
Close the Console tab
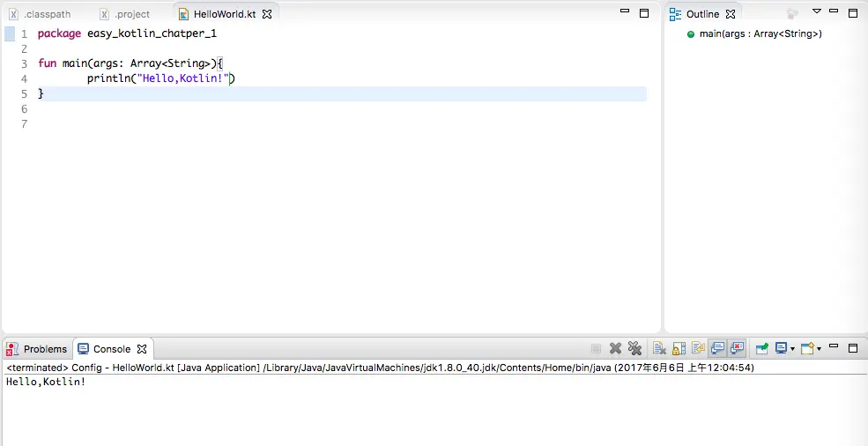tap(142, 349)
